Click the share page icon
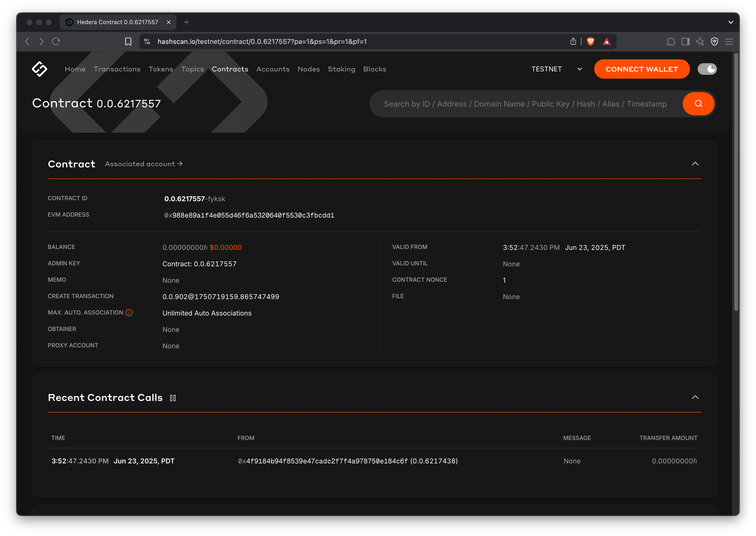 573,41
